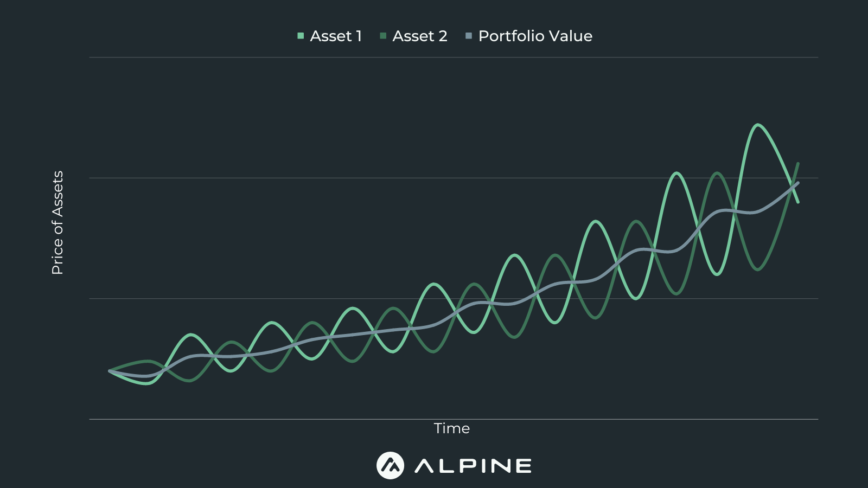Click the highest peak of the Asset 2 line
868x488 pixels.
717,174
